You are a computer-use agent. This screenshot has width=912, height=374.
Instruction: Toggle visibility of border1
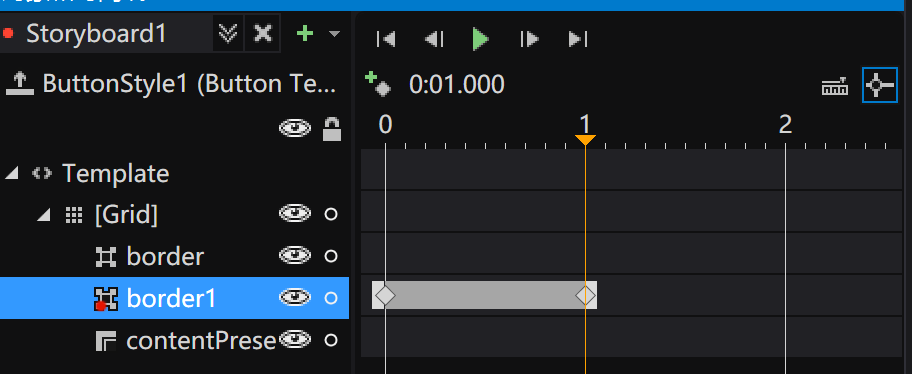click(x=295, y=298)
